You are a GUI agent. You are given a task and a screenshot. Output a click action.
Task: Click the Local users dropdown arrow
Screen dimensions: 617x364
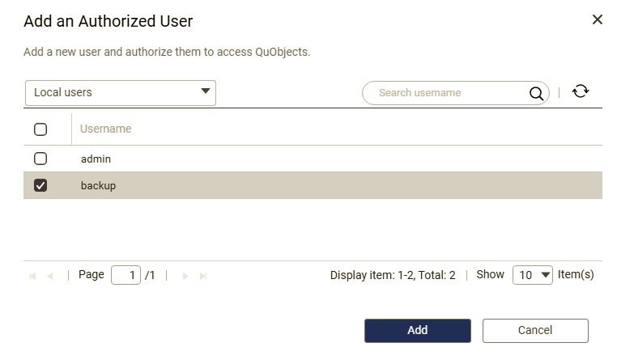[x=206, y=91]
